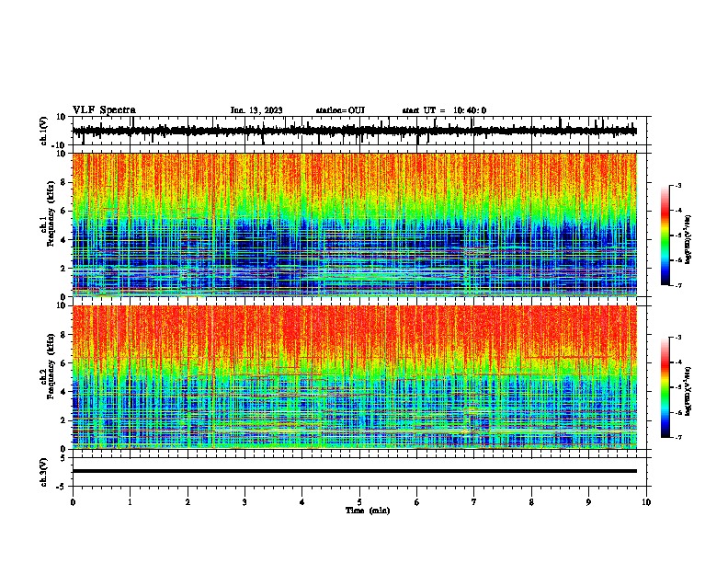Click the time axis tick label "9"

point(588,502)
